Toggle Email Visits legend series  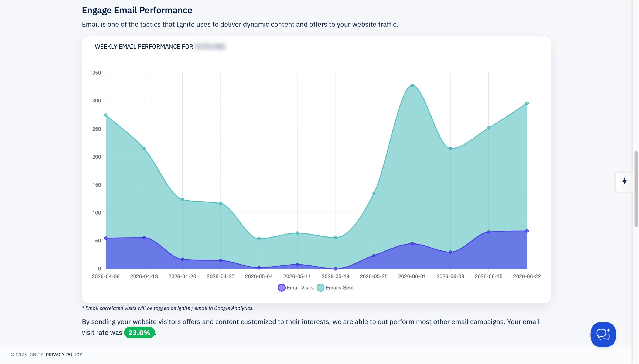coord(296,288)
